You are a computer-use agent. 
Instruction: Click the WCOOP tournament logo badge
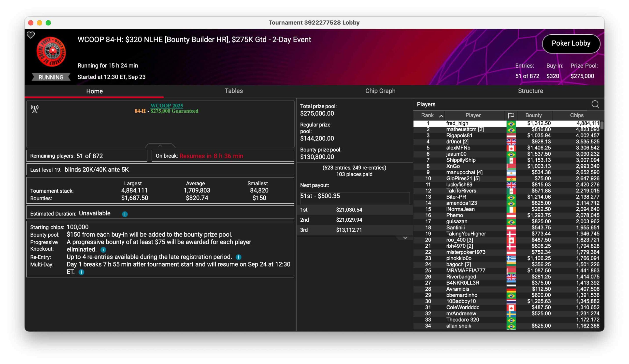(51, 52)
